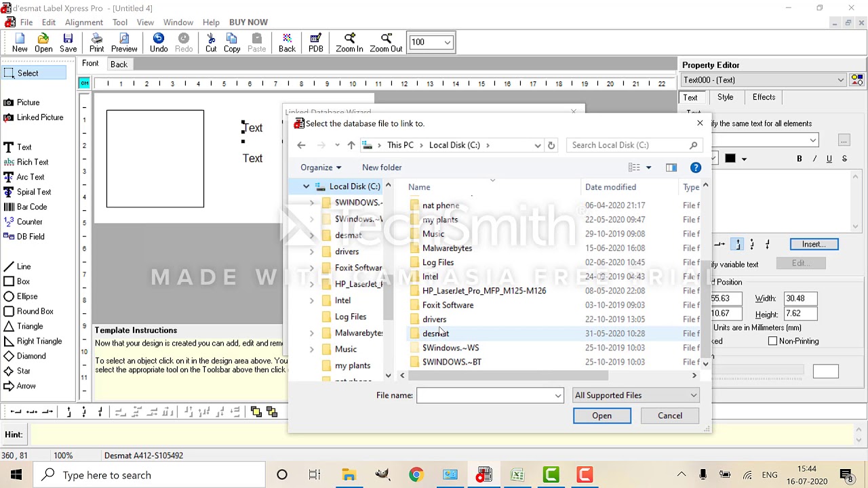
Task: Select the Picture tool
Action: [22, 102]
